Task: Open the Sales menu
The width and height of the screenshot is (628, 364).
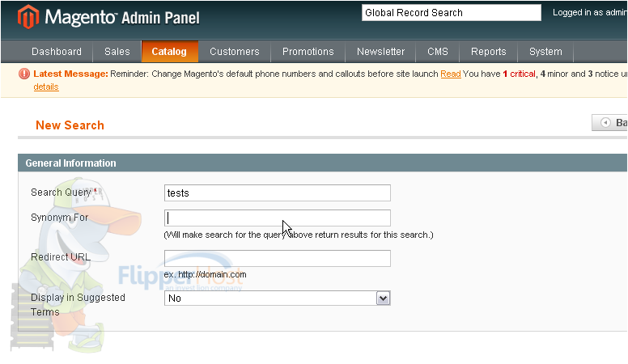Action: pos(117,52)
